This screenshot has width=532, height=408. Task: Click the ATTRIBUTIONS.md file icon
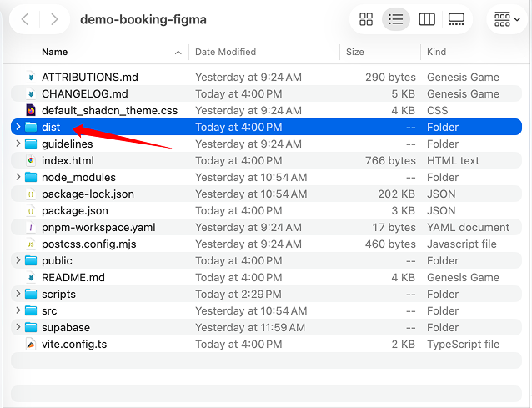(31, 77)
